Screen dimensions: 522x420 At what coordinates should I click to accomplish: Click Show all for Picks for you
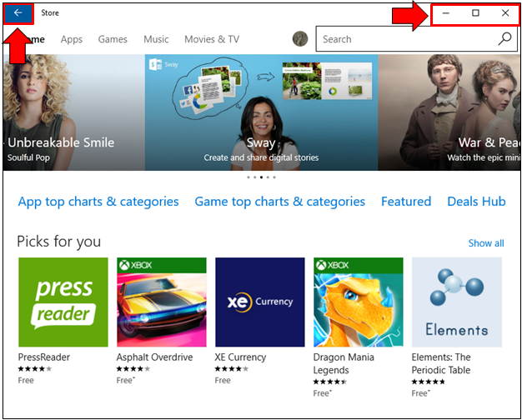coord(485,243)
